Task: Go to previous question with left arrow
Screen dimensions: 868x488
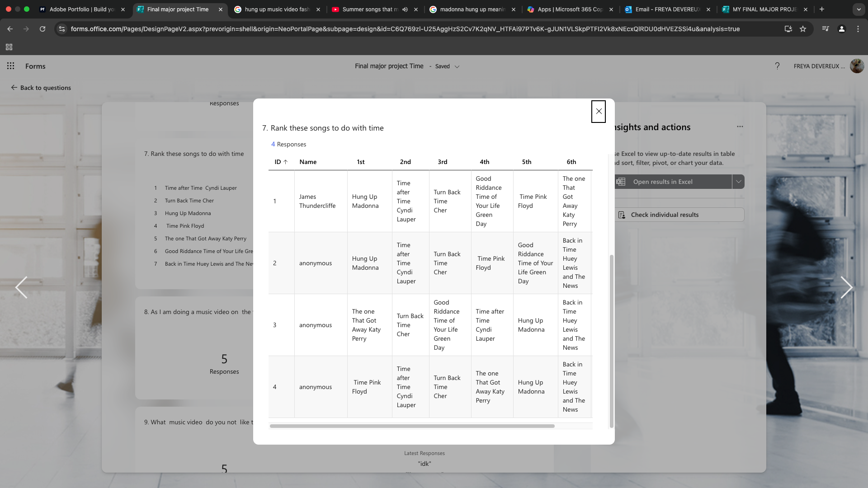Action: point(21,287)
